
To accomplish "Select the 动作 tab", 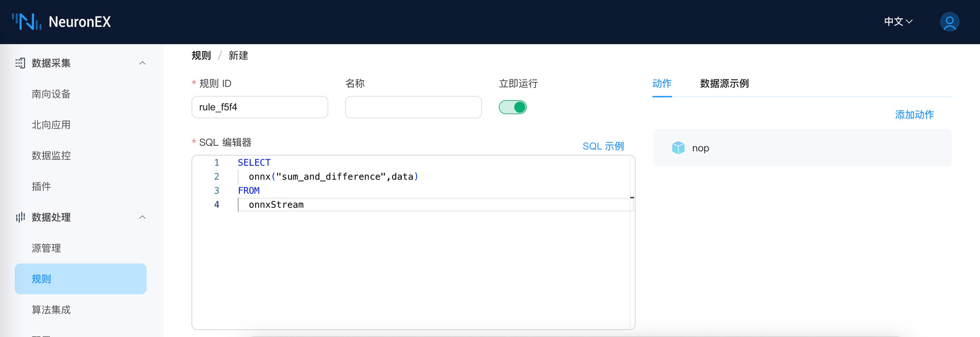I will coord(661,84).
